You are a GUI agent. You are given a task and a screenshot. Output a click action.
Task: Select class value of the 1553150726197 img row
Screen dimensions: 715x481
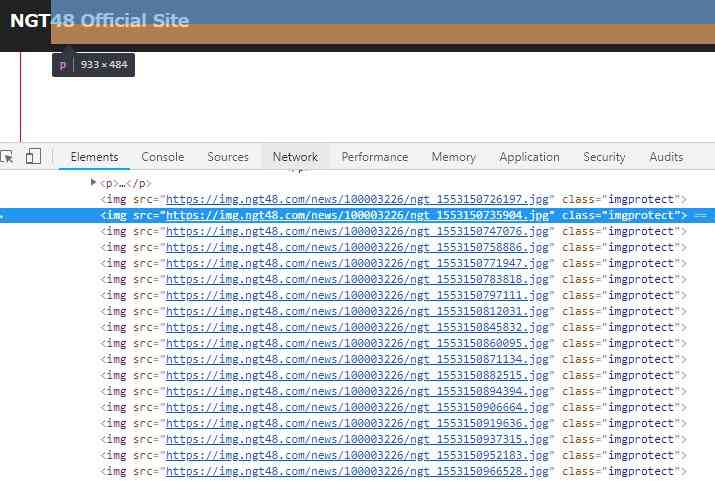[x=641, y=199]
